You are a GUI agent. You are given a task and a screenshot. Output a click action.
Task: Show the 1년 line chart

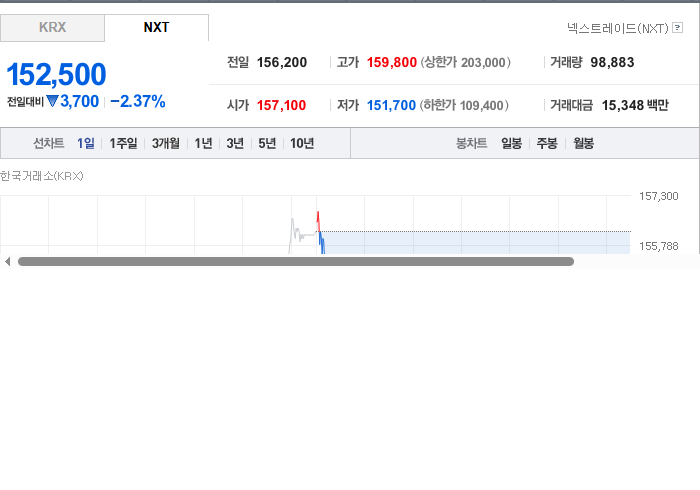point(203,143)
